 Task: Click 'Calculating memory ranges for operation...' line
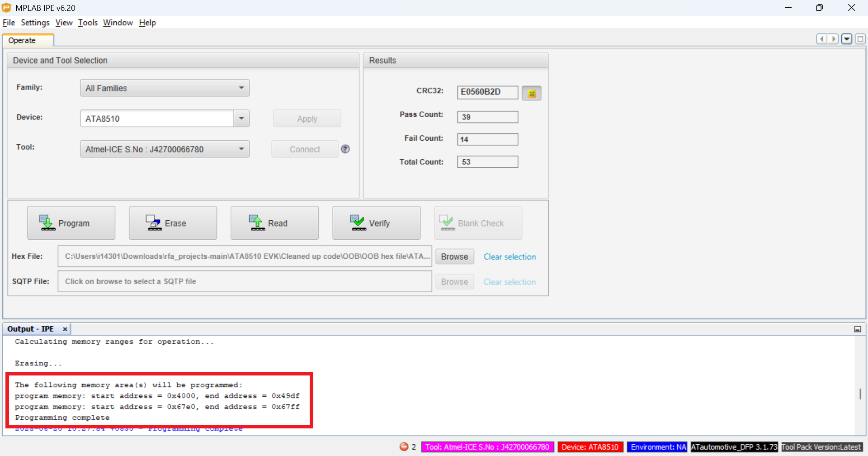coord(114,342)
